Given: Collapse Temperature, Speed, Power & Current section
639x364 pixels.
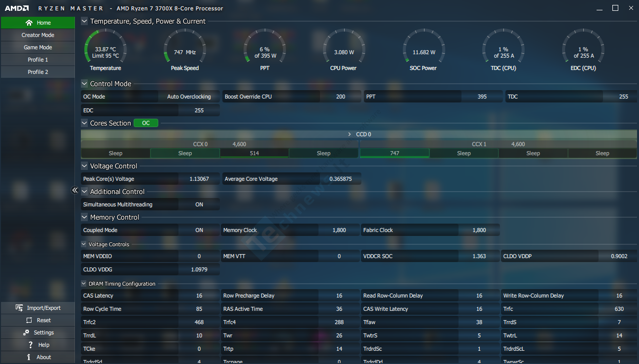Looking at the screenshot, I should pos(84,21).
